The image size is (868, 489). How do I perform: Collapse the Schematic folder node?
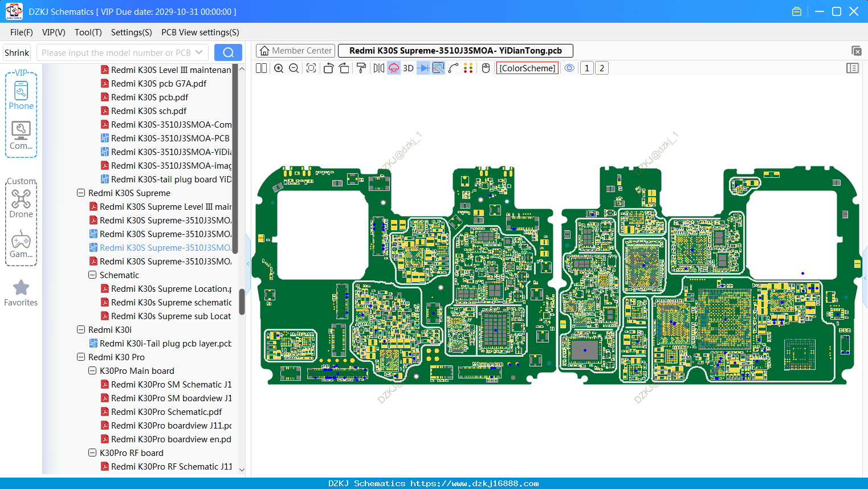pos(92,275)
